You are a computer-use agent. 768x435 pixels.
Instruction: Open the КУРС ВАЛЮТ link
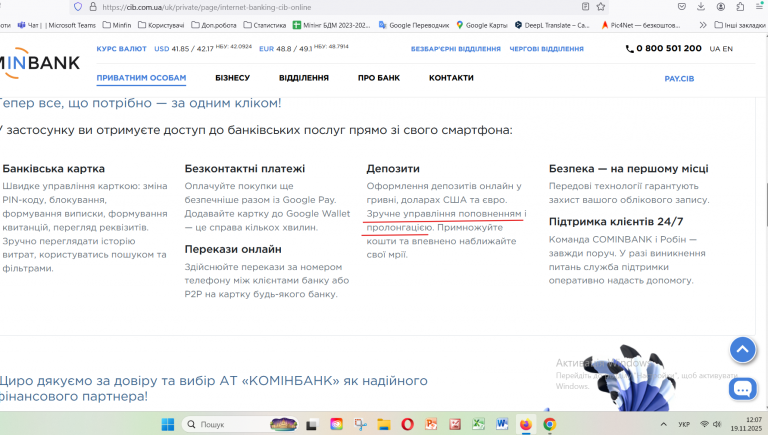pyautogui.click(x=121, y=49)
